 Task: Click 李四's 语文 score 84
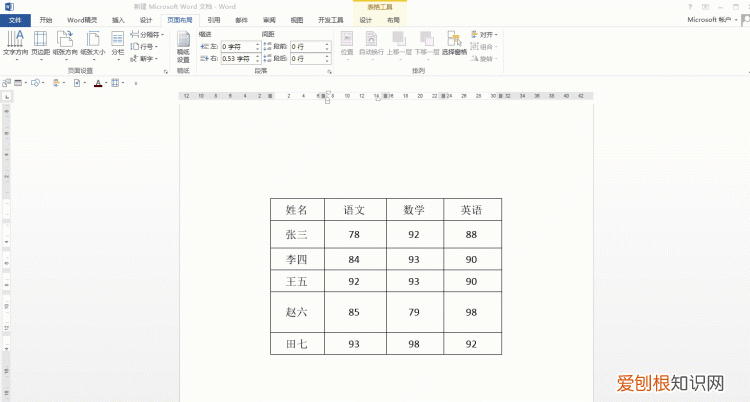click(354, 259)
